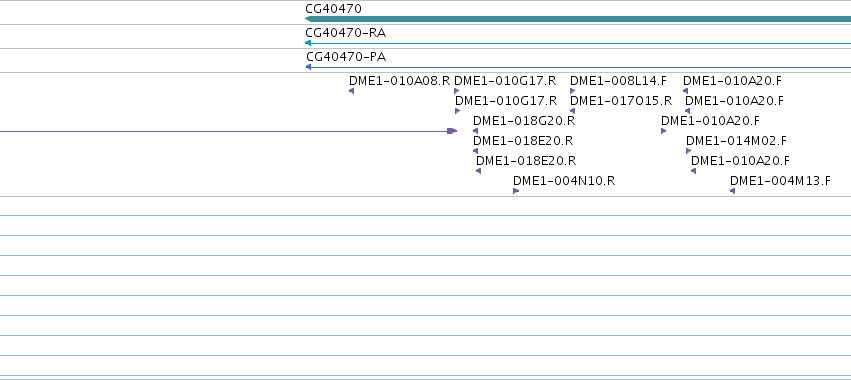This screenshot has width=851, height=380.
Task: Click the CG40470-RA transcript arrowhead
Action: click(x=308, y=43)
